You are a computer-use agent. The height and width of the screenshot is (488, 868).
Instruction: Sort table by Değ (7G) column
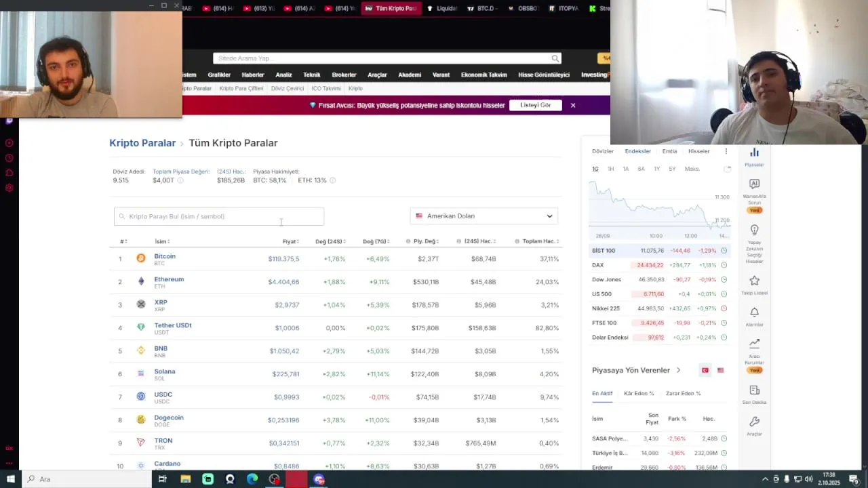(376, 241)
